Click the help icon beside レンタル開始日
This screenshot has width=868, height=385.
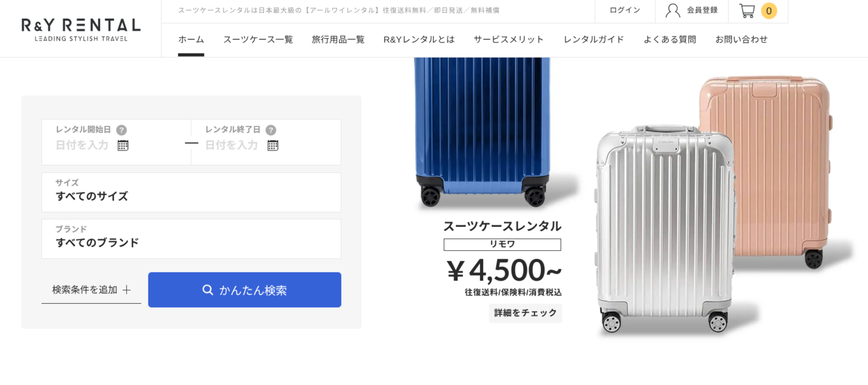coord(122,130)
